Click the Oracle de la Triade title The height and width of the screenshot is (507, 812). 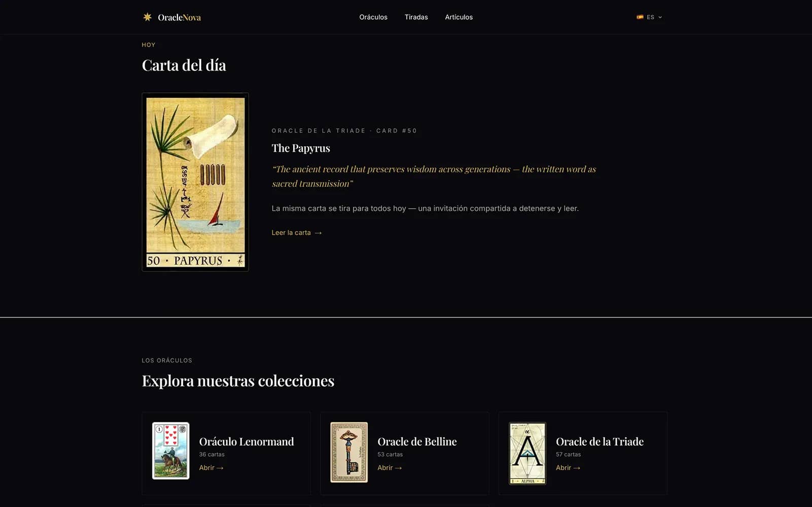(x=599, y=442)
